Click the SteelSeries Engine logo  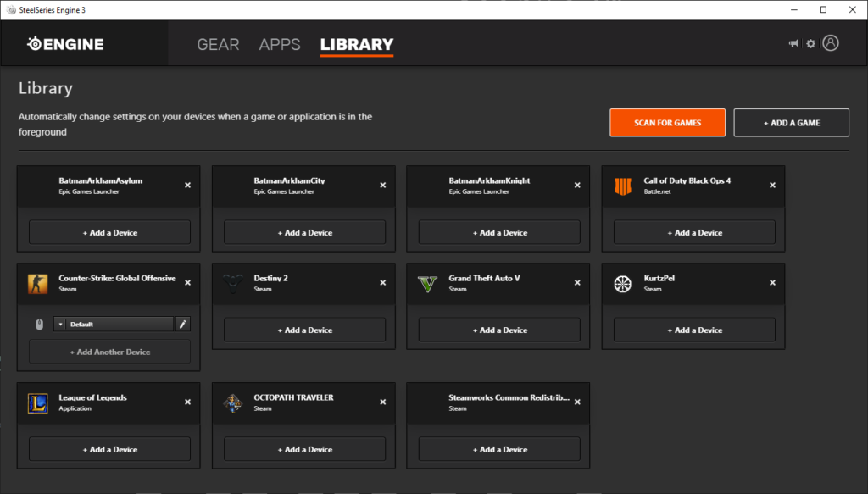tap(65, 44)
